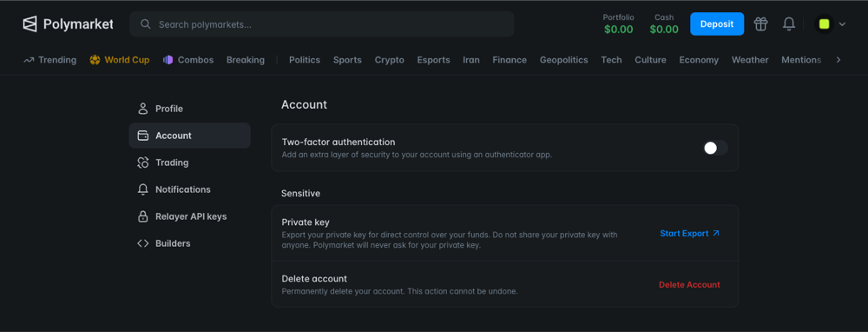Click the Sensitive section heading
This screenshot has height=332, width=868.
pos(300,194)
